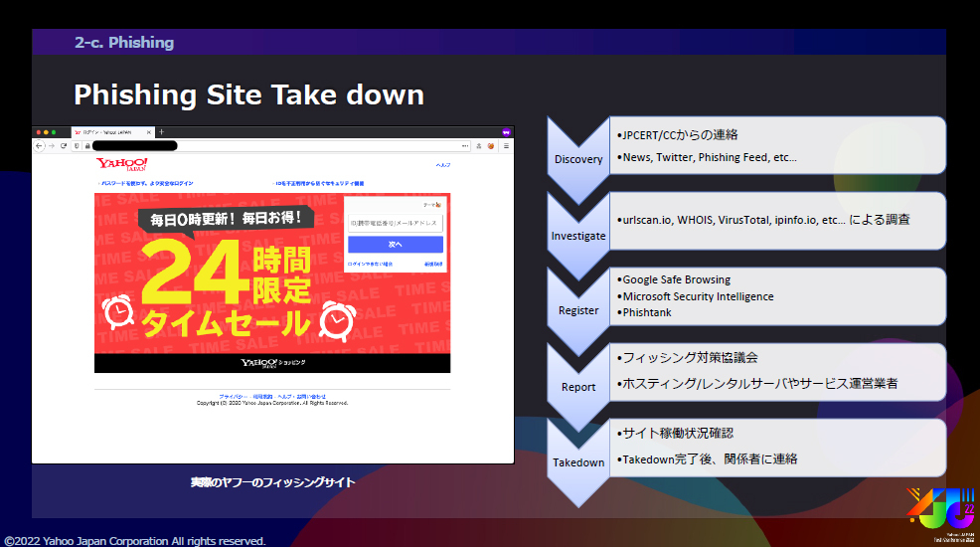Viewport: 980px width, 549px height.
Task: Click the blacked-out browser address bar
Action: tap(134, 145)
